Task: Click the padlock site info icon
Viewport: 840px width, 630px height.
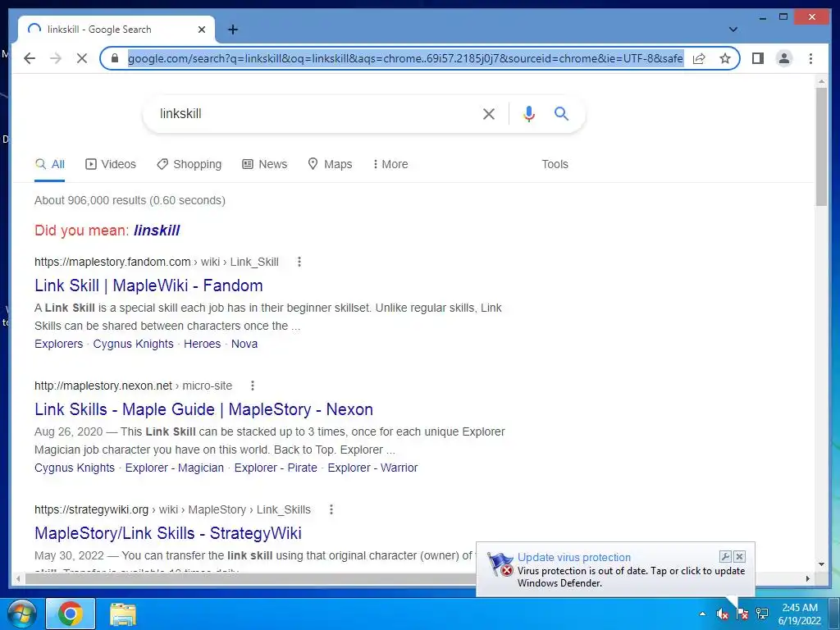Action: 115,58
